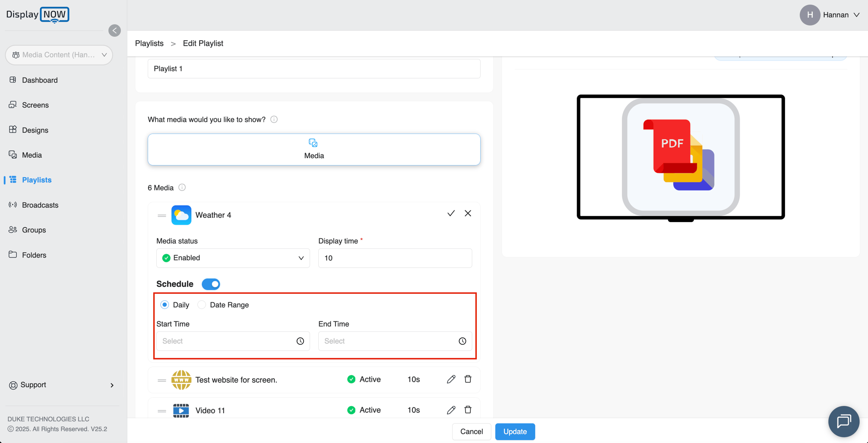Turn off the Schedule toggle
Viewport: 868px width, 443px height.
[x=211, y=284]
